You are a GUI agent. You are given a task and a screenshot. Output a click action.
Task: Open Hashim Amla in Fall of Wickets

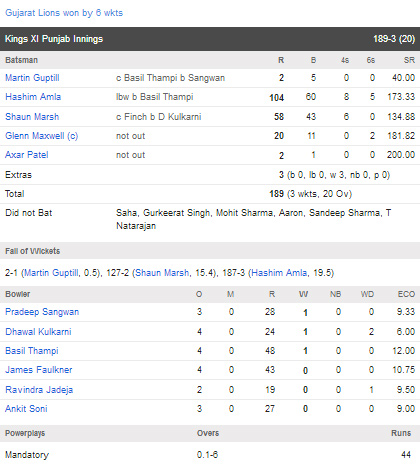pos(279,273)
